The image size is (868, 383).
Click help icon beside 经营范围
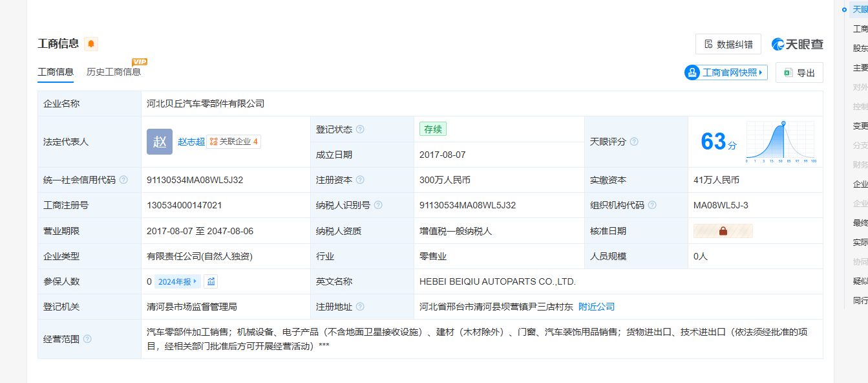pyautogui.click(x=87, y=339)
